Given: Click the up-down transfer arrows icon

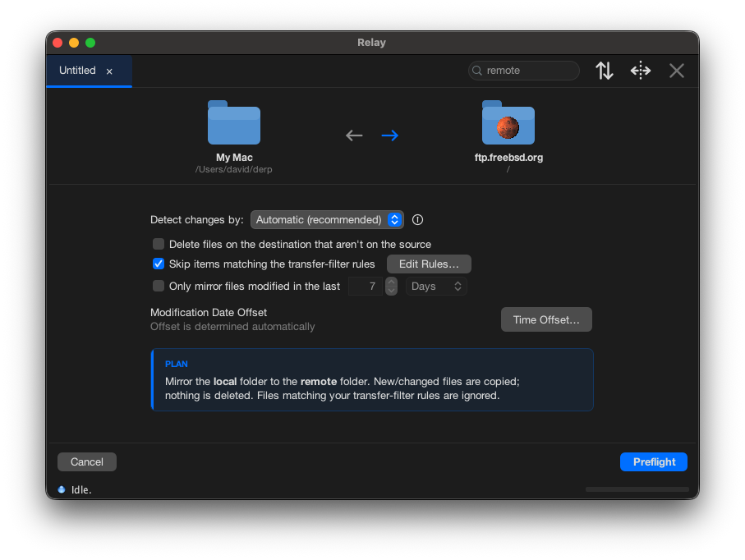Looking at the screenshot, I should tap(605, 71).
